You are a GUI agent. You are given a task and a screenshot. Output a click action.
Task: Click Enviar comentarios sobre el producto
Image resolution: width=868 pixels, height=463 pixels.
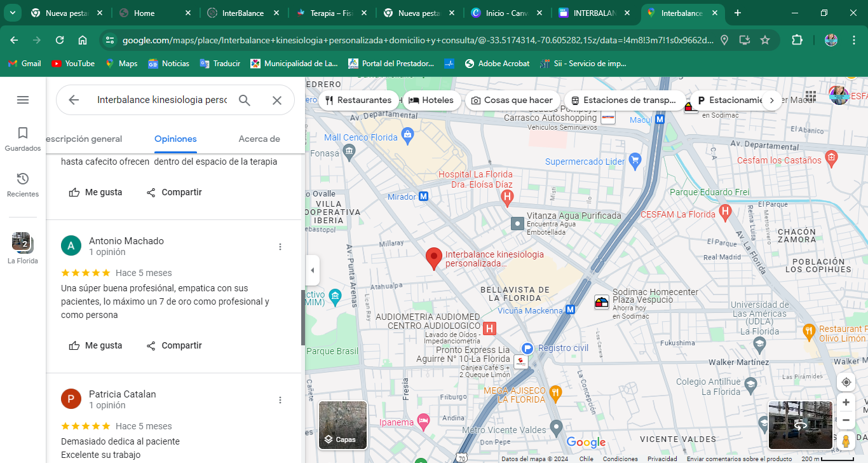(x=739, y=459)
